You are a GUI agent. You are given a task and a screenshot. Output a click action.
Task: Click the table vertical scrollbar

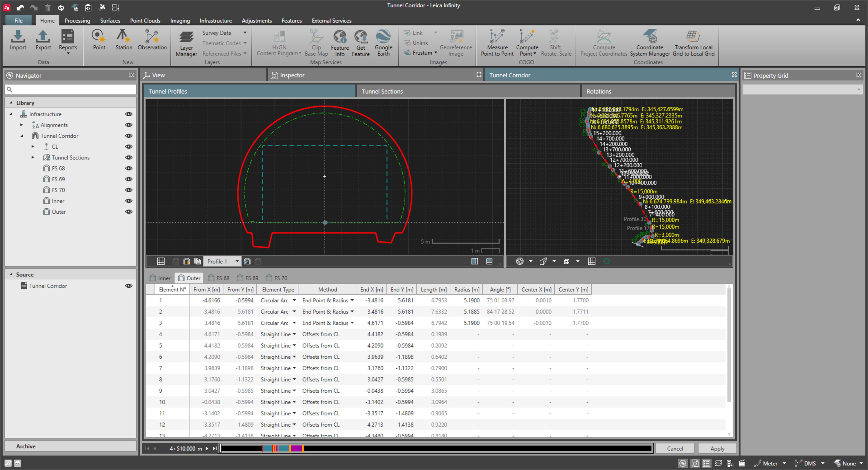click(x=729, y=345)
